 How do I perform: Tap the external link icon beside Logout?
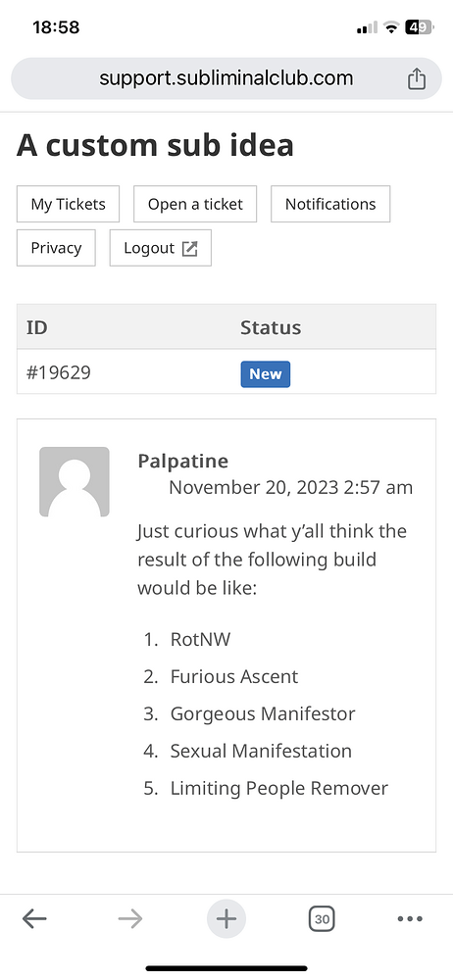click(x=189, y=248)
